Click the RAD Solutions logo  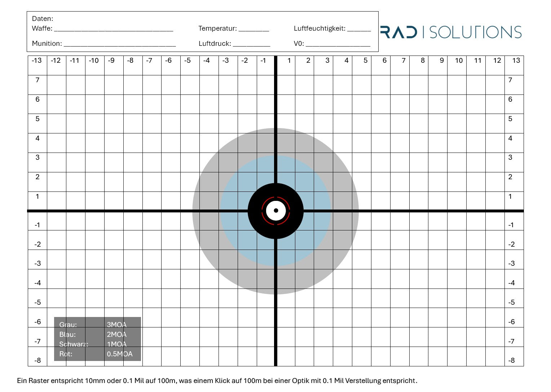[451, 32]
